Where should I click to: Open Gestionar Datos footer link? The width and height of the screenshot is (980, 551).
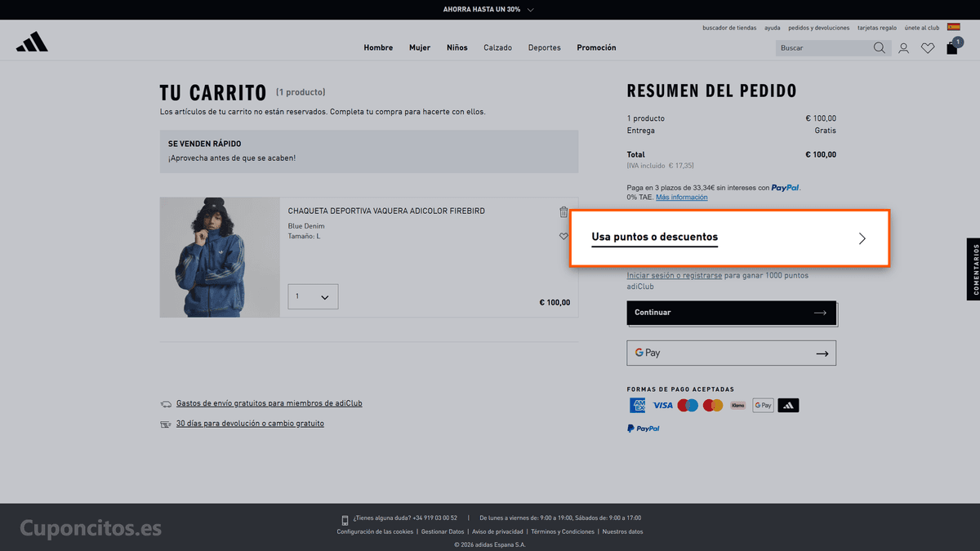tap(443, 531)
